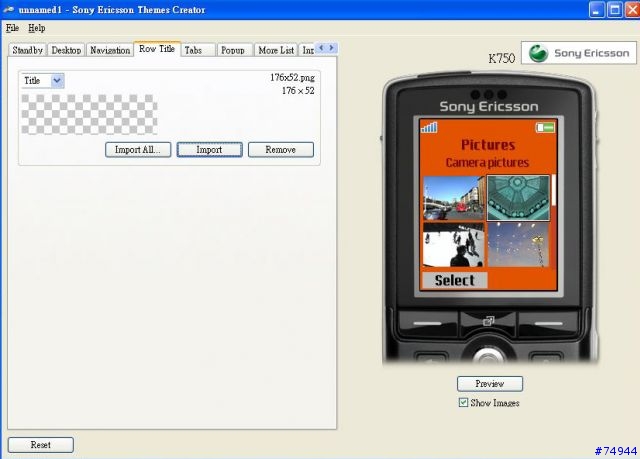The height and width of the screenshot is (459, 640).
Task: Click the Sony Ericsson logo button
Action: (x=579, y=53)
